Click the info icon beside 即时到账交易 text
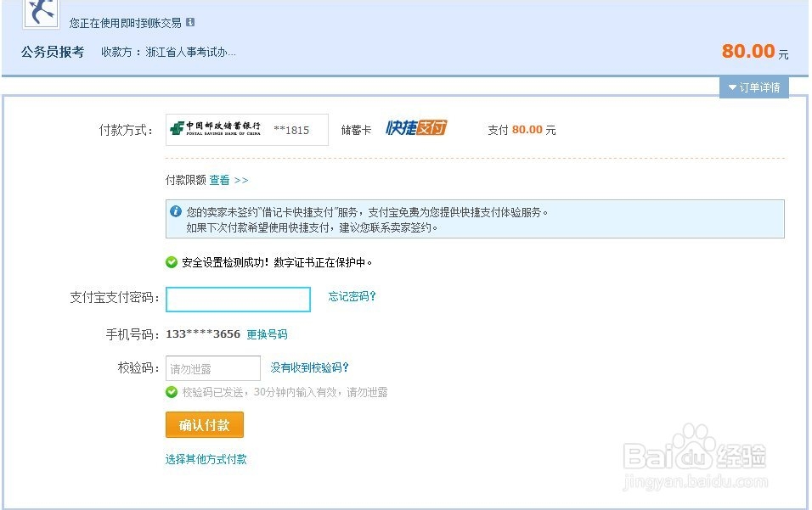The image size is (812, 510). point(189,23)
